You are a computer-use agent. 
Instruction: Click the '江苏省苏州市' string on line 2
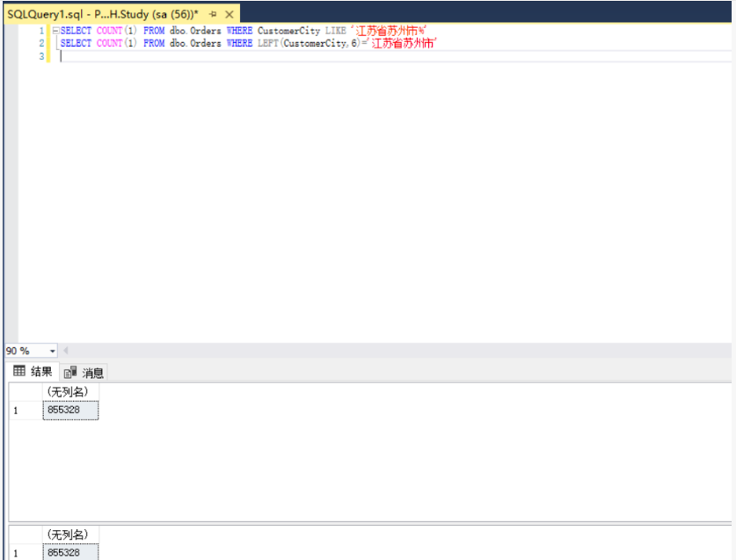[402, 43]
